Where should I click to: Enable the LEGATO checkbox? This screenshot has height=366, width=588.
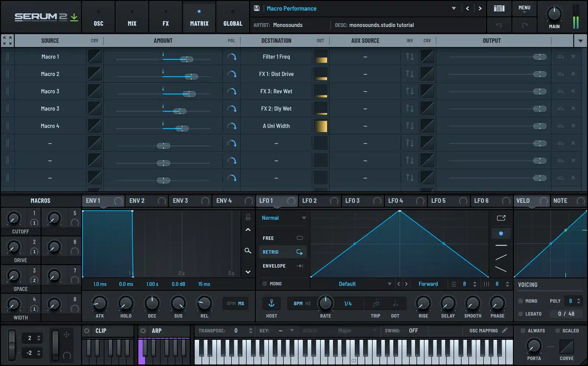(520, 314)
